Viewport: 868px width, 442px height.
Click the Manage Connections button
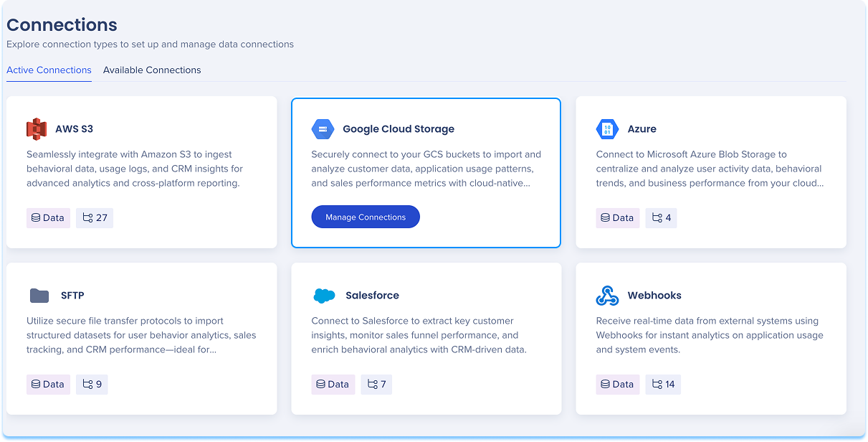click(x=366, y=217)
